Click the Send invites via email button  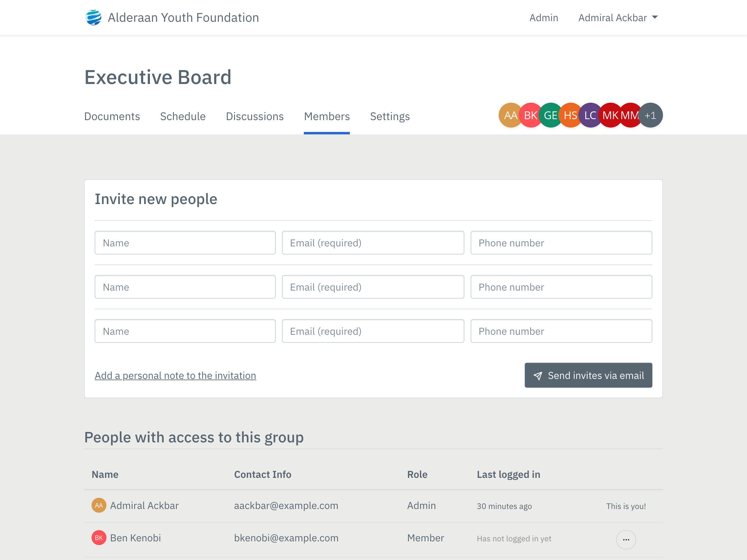(x=588, y=375)
